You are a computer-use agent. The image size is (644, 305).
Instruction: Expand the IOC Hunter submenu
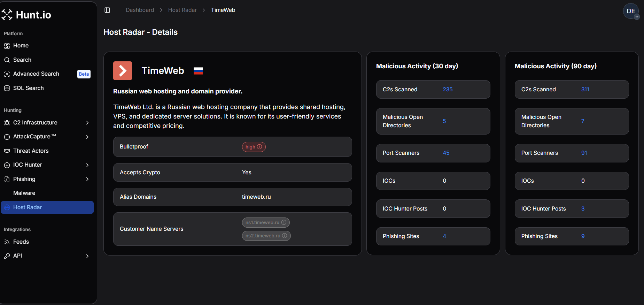click(87, 165)
